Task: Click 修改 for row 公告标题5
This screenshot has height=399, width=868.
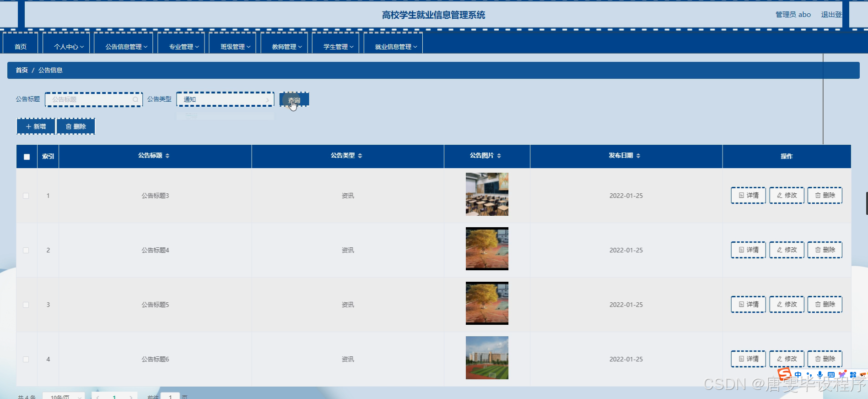Action: pos(787,304)
